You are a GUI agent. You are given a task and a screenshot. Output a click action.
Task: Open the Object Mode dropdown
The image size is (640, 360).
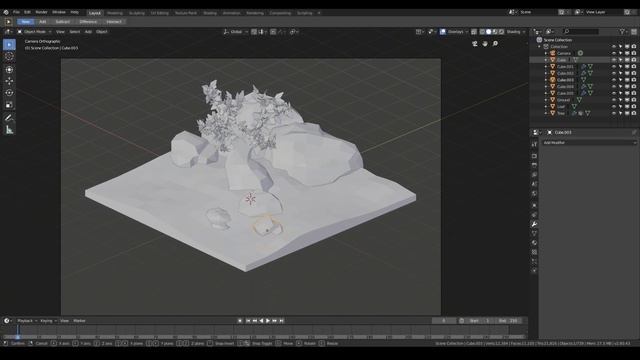click(x=35, y=31)
